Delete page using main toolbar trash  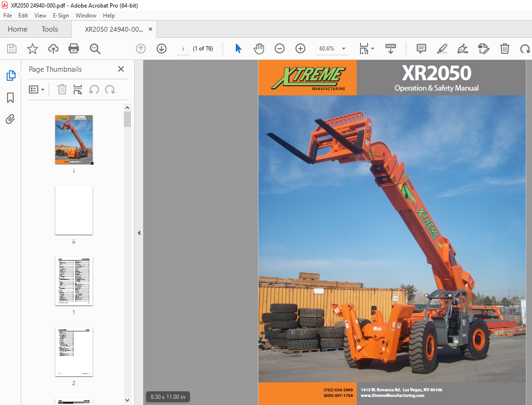[505, 49]
